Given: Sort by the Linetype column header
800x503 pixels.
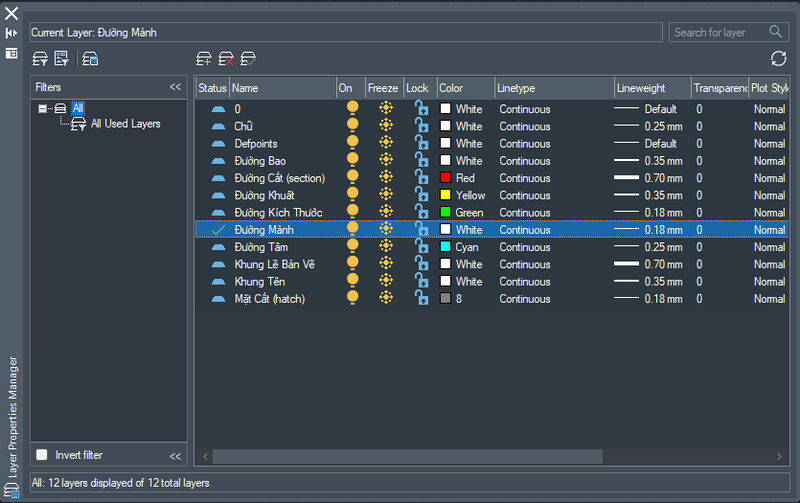Looking at the screenshot, I should coord(554,88).
